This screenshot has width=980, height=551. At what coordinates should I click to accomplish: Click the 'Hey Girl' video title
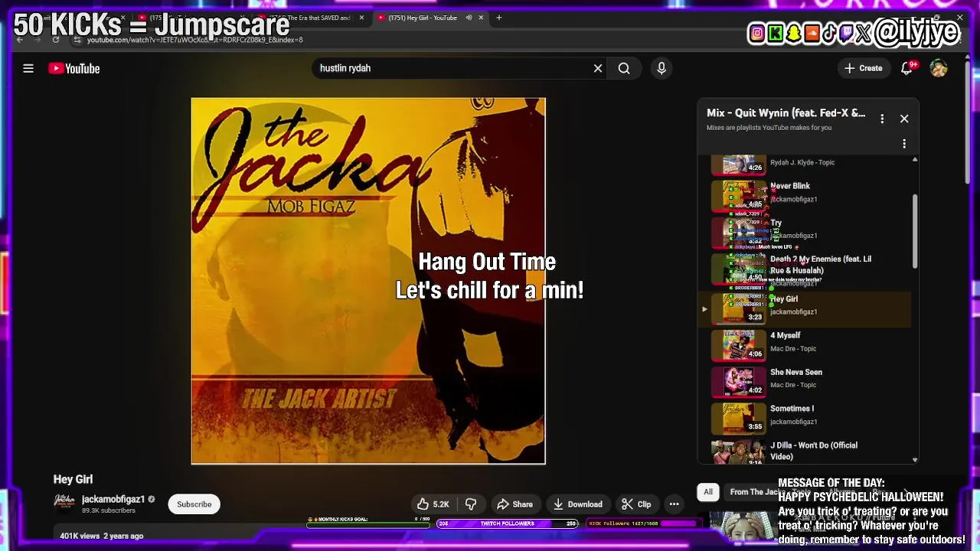(73, 479)
